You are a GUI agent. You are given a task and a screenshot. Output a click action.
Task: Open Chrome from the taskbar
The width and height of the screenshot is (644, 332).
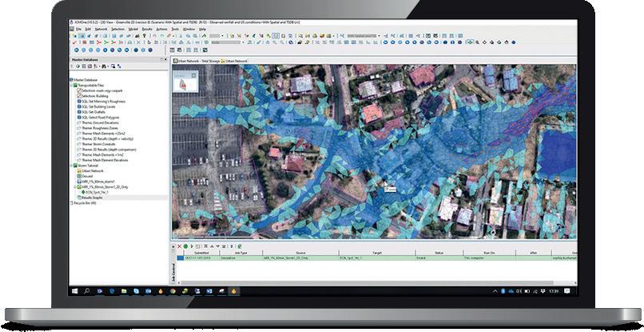[x=173, y=291]
